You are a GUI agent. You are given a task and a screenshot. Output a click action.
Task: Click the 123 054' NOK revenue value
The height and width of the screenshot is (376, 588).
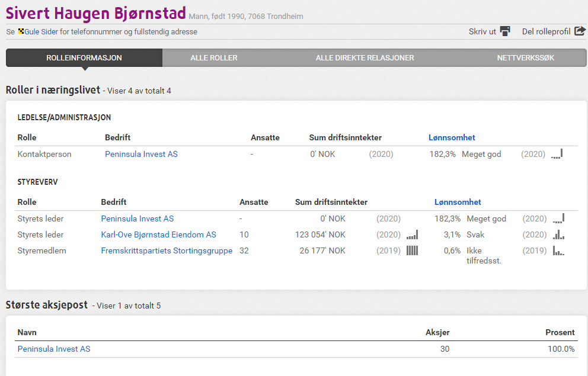coord(320,234)
